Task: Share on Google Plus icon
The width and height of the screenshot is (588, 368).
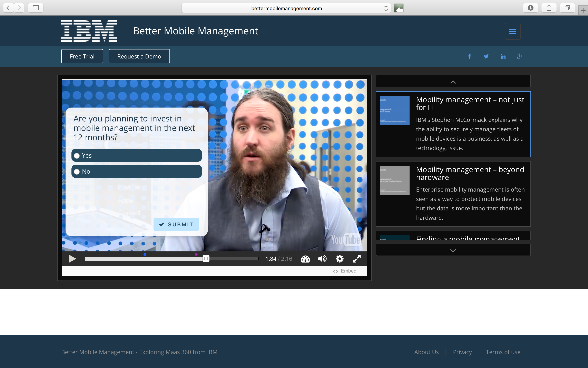Action: (x=519, y=56)
